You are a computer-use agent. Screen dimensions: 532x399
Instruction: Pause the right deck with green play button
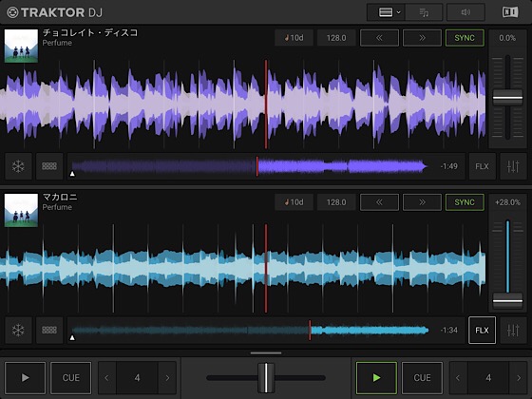tap(376, 378)
